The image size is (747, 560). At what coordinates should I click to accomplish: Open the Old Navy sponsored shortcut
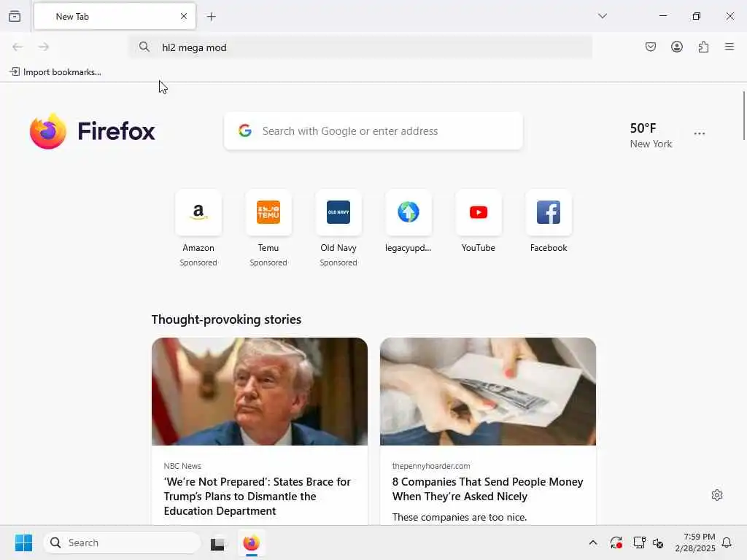pyautogui.click(x=338, y=212)
